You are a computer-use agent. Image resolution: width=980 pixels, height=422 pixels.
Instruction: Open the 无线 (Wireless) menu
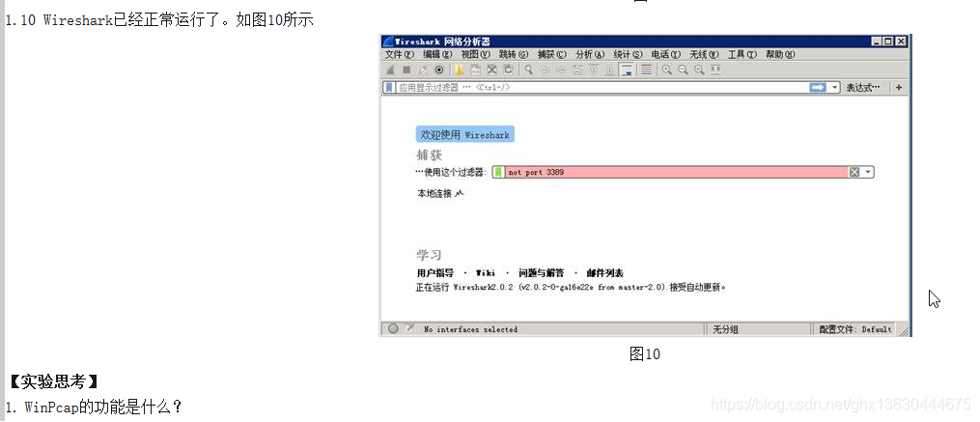pyautogui.click(x=705, y=54)
